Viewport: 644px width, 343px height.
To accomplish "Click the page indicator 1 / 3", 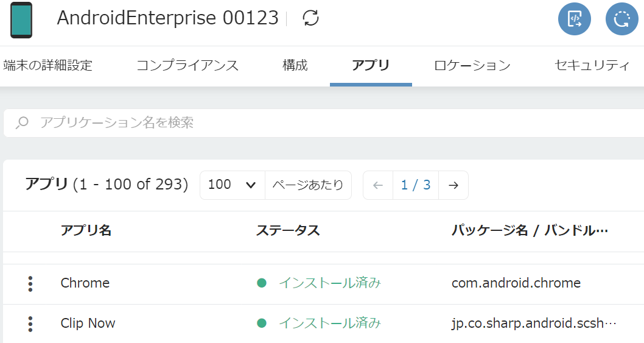I will click(416, 185).
